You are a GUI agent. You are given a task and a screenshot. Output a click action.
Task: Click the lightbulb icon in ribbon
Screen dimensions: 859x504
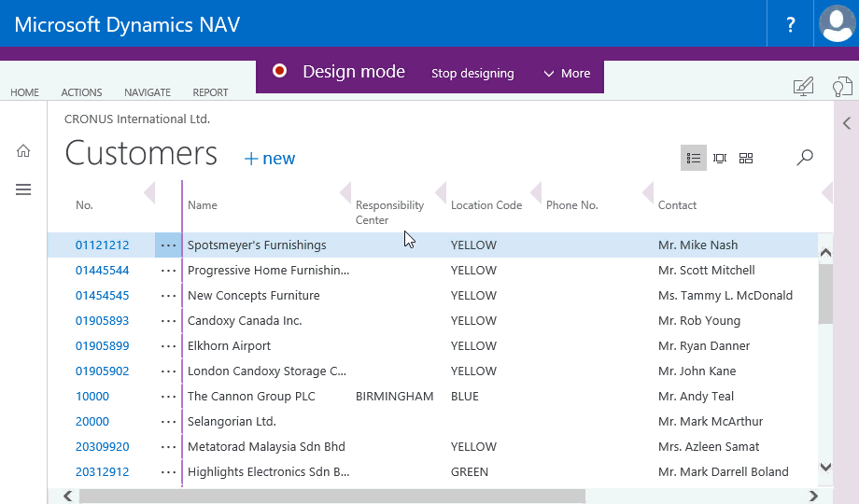click(842, 88)
